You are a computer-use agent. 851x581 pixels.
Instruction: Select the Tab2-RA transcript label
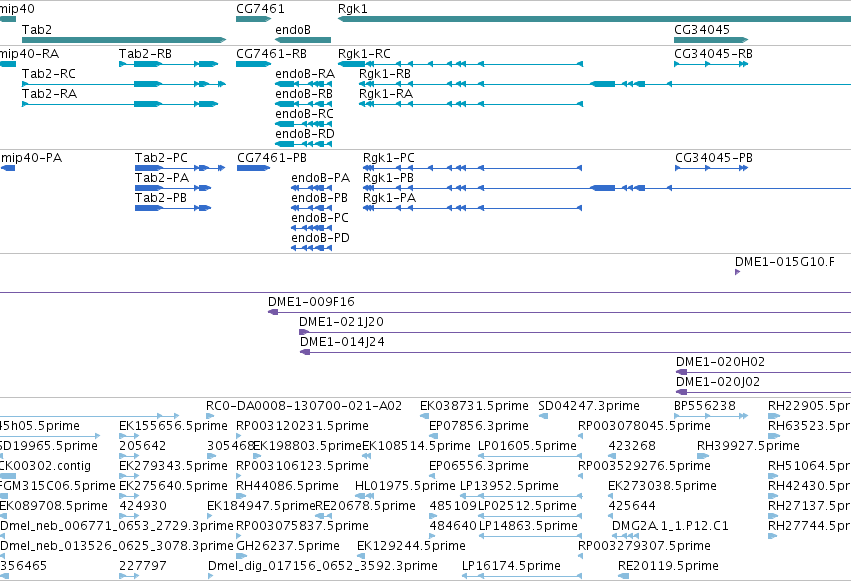(49, 94)
